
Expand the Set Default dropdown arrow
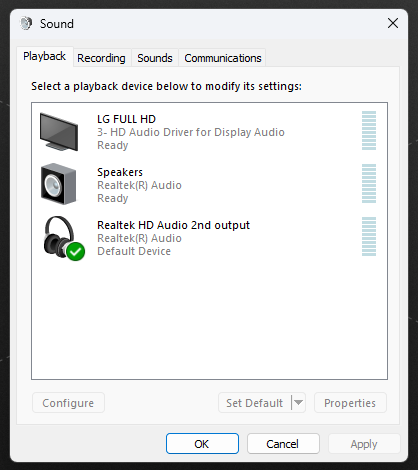[x=299, y=403]
